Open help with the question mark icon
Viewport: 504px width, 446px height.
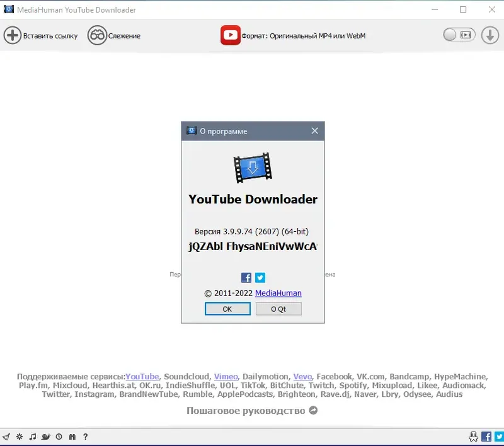click(x=85, y=437)
